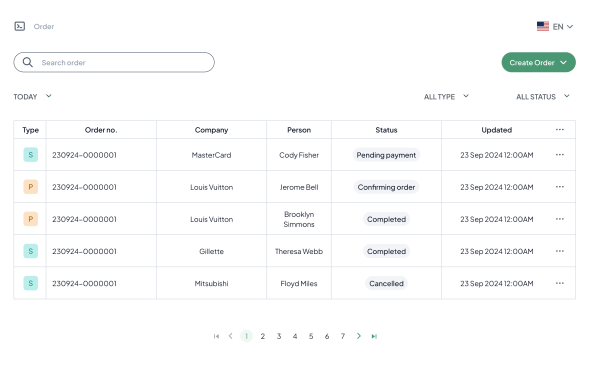Go to next page arrow
The height and width of the screenshot is (386, 600).
[359, 336]
